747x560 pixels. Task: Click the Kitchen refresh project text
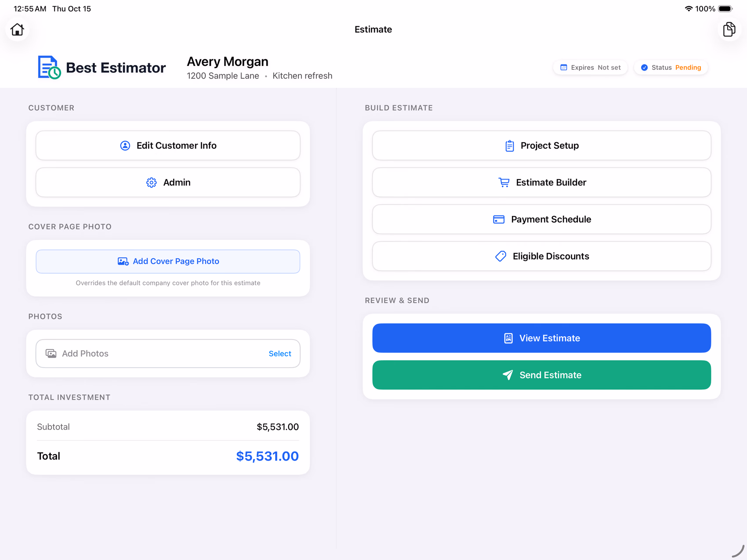coord(302,76)
